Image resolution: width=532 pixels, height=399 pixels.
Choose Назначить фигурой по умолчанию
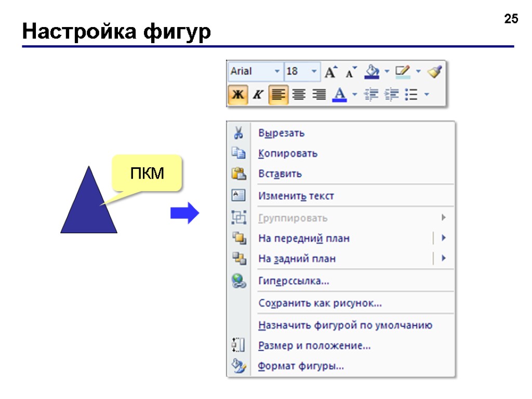coord(340,325)
